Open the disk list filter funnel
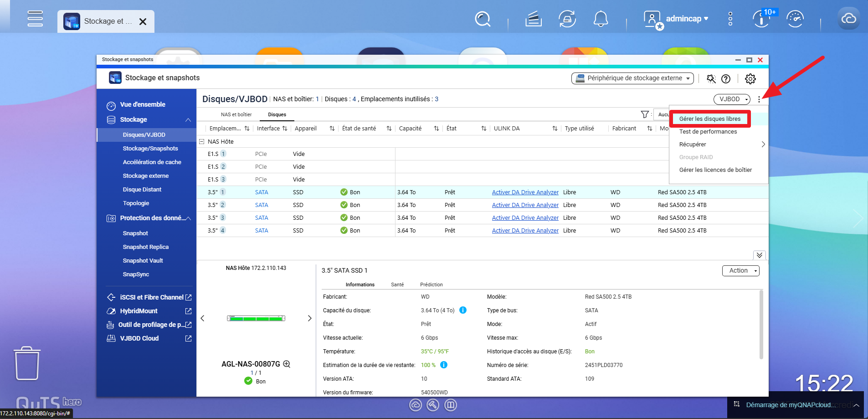Viewport: 868px width, 419px height. point(645,114)
